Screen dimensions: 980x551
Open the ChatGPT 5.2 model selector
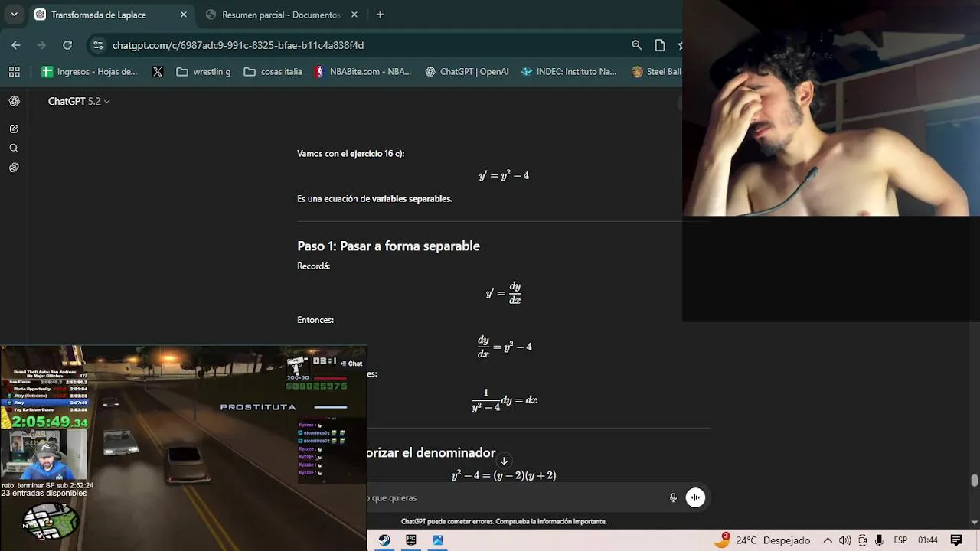(79, 101)
